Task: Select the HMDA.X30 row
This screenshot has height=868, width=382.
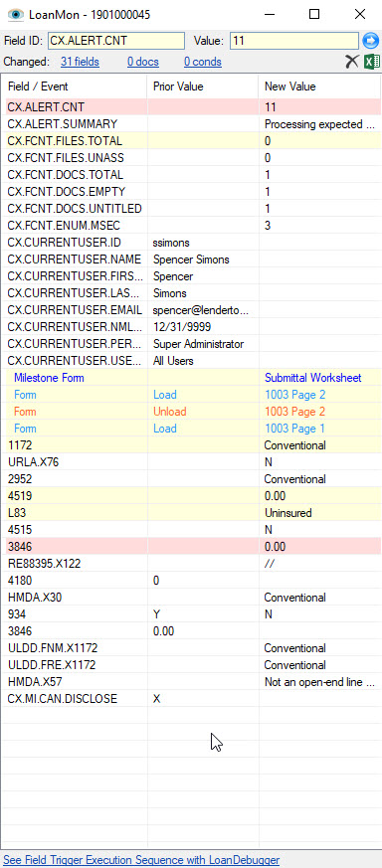Action: pos(191,598)
